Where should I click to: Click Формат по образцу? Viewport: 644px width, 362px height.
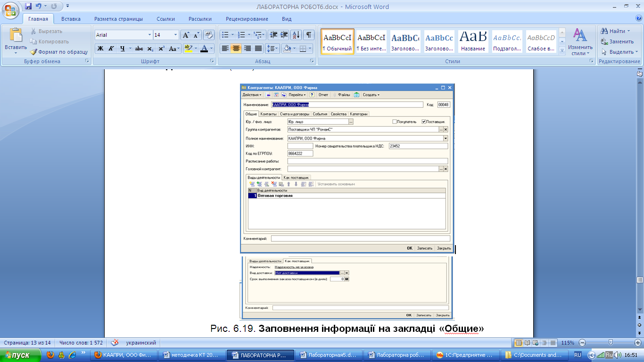pyautogui.click(x=59, y=52)
